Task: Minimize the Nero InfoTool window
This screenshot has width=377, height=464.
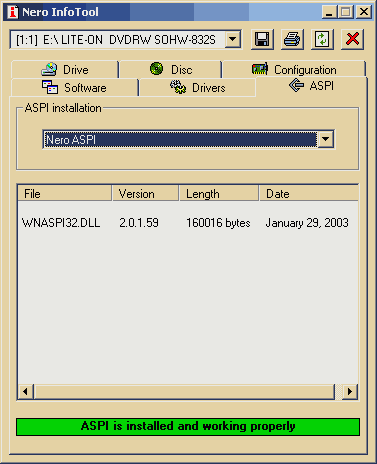Action: coord(329,12)
